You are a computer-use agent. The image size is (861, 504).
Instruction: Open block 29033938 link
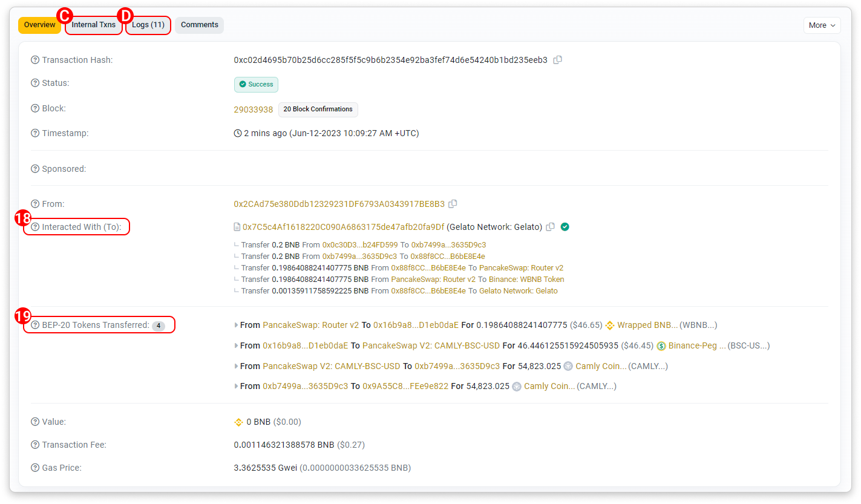[x=253, y=110]
